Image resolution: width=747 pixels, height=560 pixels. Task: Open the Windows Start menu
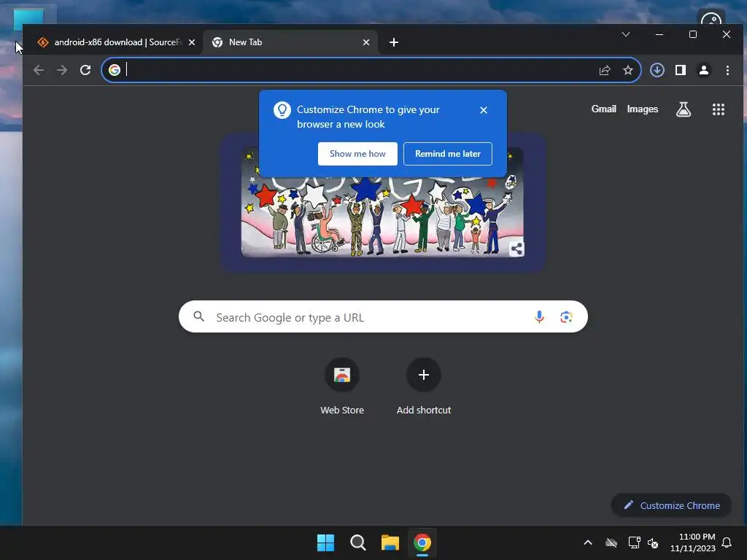point(326,542)
